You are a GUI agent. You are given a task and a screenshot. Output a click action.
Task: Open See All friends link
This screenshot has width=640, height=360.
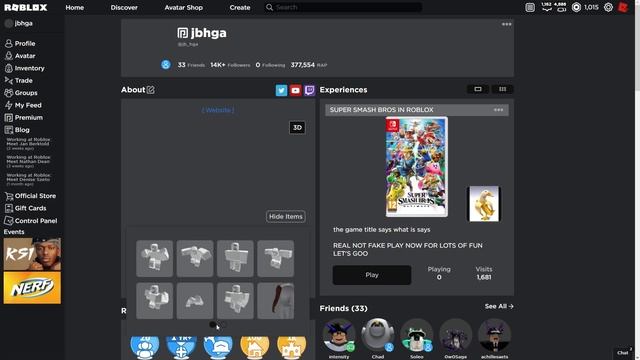[499, 306]
